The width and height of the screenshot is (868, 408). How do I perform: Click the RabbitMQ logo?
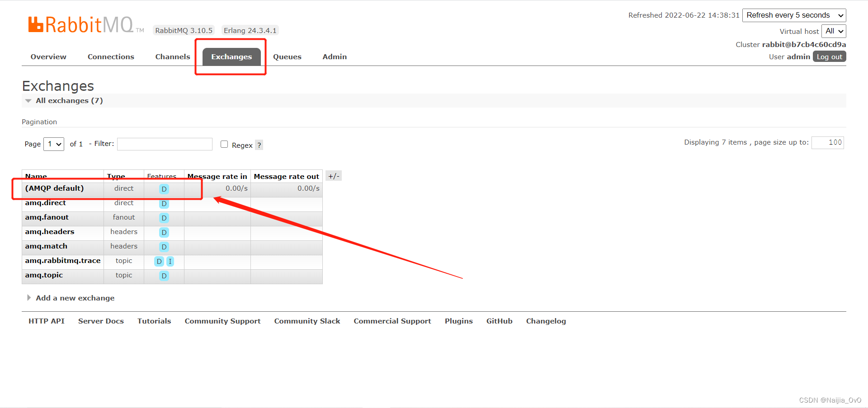tap(86, 25)
